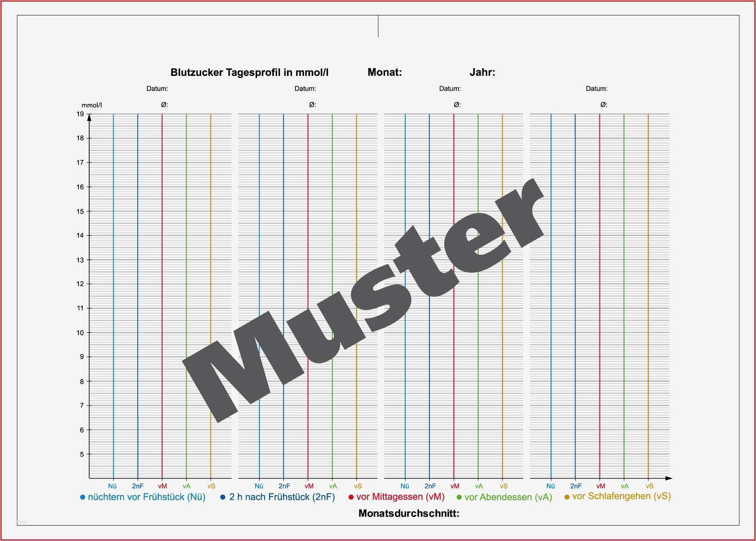The height and width of the screenshot is (541, 756).
Task: Click y-axis value "13"
Action: (x=80, y=260)
